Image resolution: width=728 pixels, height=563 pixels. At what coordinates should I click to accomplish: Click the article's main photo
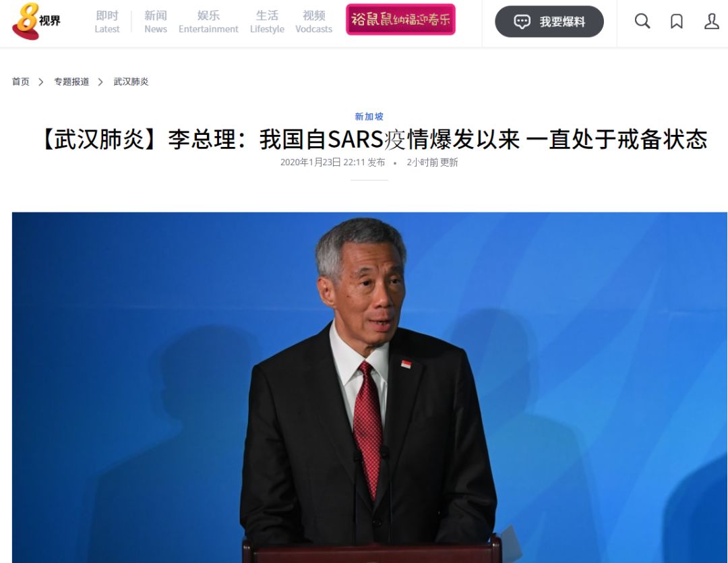(369, 388)
